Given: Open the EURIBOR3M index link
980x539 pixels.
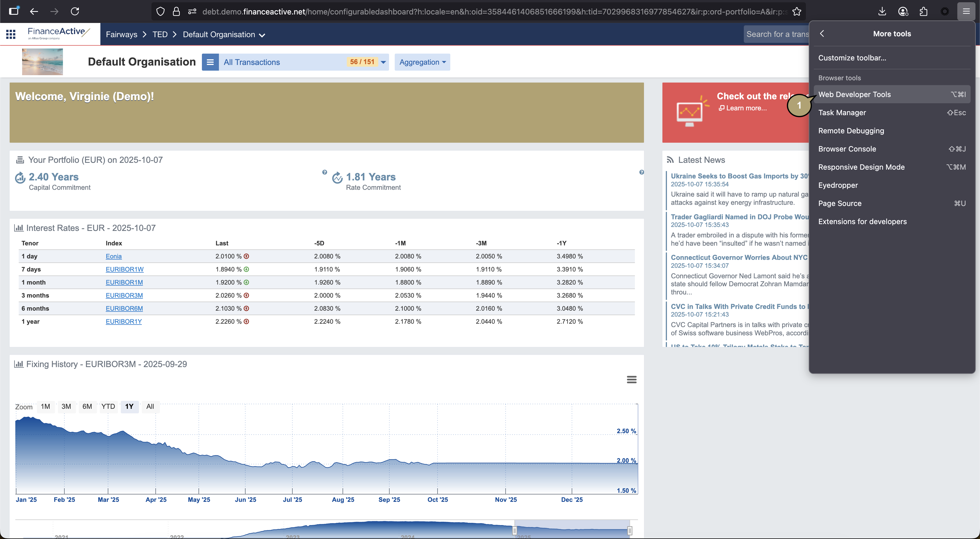Looking at the screenshot, I should [124, 295].
